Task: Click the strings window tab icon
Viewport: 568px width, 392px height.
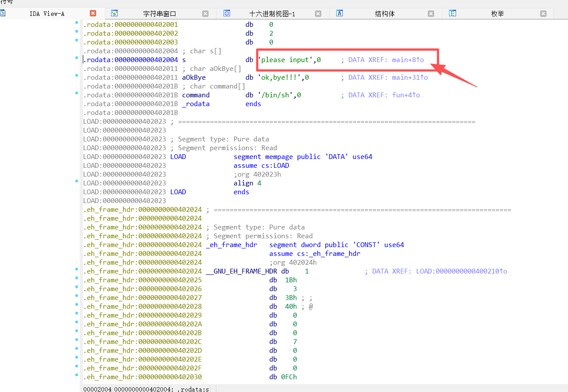Action: 114,13
